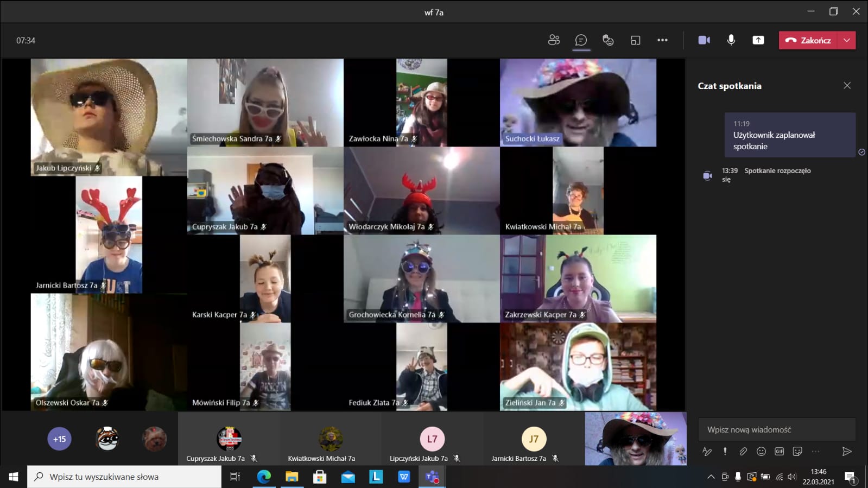Click the Zakończ leave button
868x488 pixels.
(x=808, y=40)
